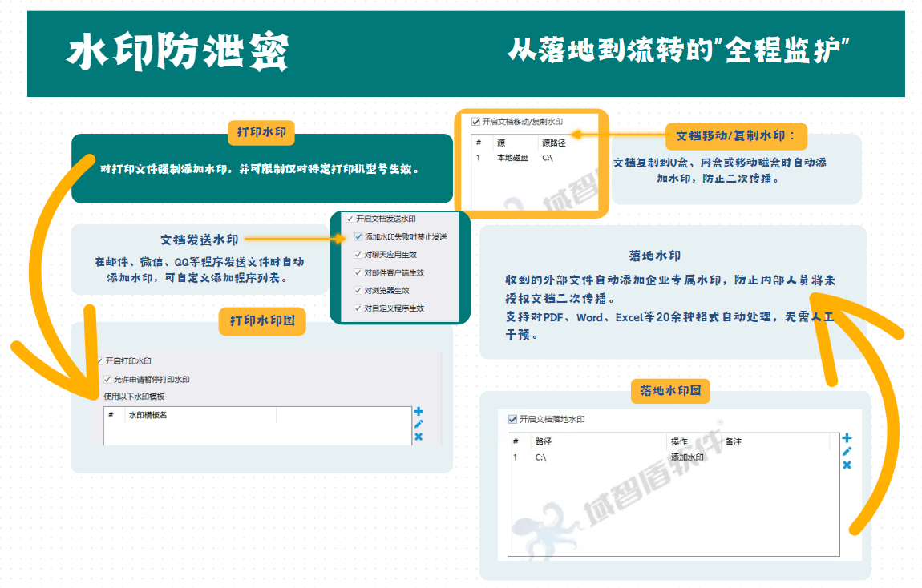Click the 源路径 column header
The image size is (922, 588).
coord(554,143)
